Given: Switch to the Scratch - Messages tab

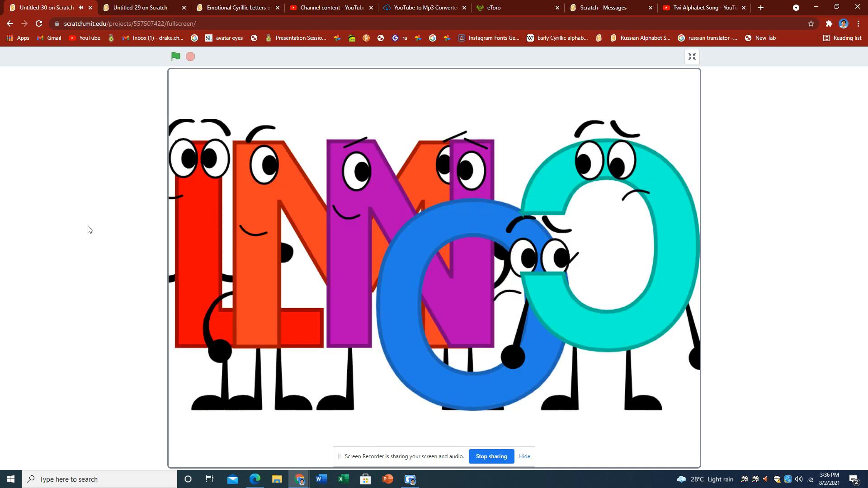Looking at the screenshot, I should pos(603,8).
